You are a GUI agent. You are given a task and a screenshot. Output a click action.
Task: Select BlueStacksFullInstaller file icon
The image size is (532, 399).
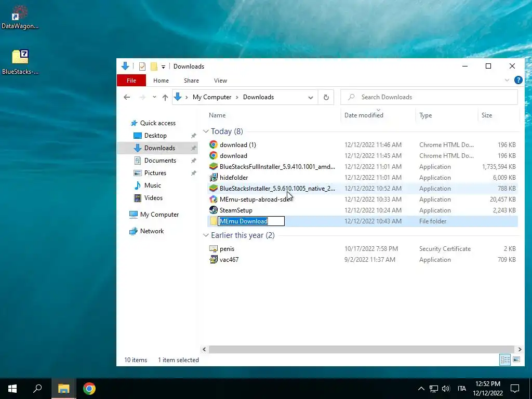[x=214, y=167]
